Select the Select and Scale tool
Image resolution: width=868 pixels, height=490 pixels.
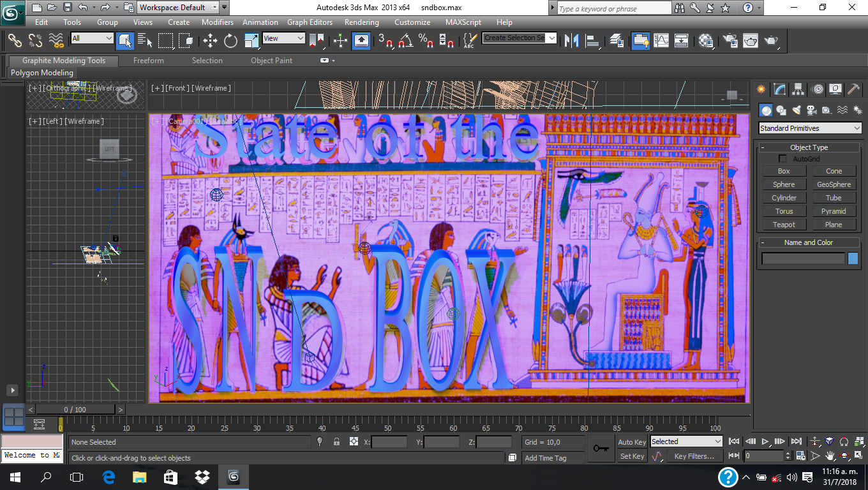[251, 40]
